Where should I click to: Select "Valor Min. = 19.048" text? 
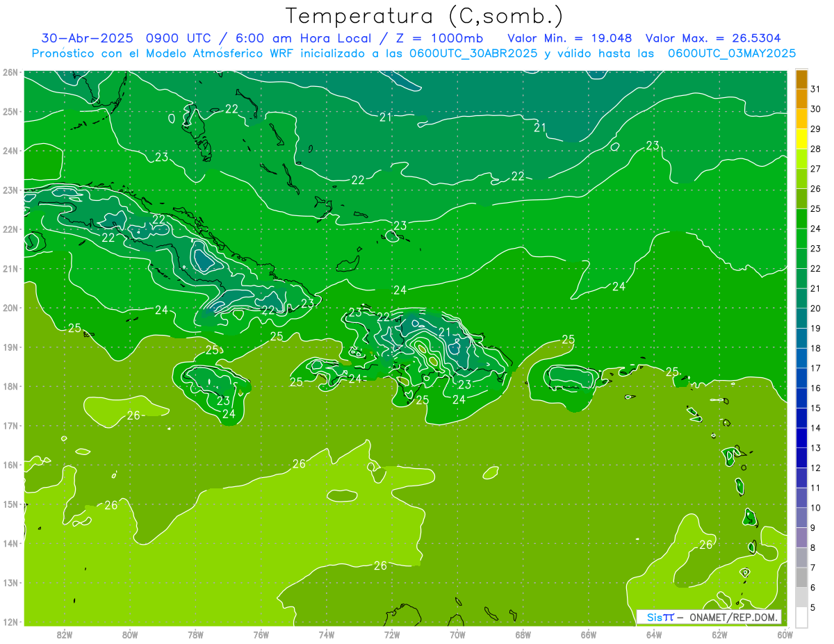click(x=569, y=38)
